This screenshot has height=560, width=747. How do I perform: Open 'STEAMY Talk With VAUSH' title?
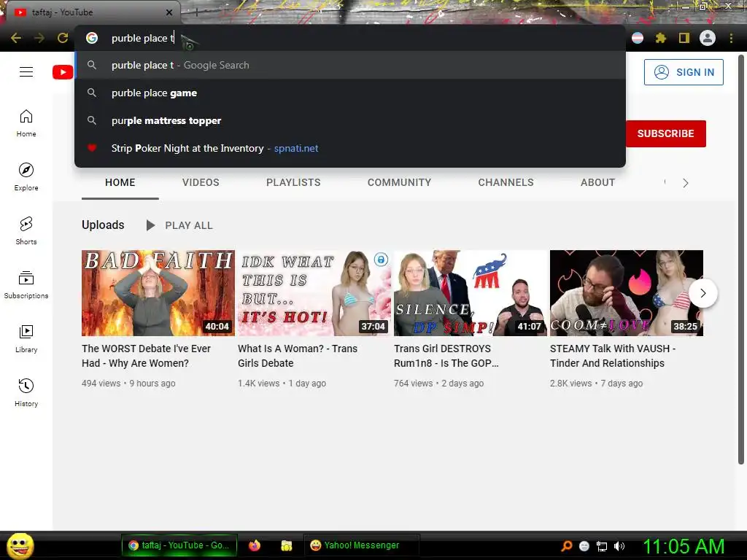pos(613,356)
